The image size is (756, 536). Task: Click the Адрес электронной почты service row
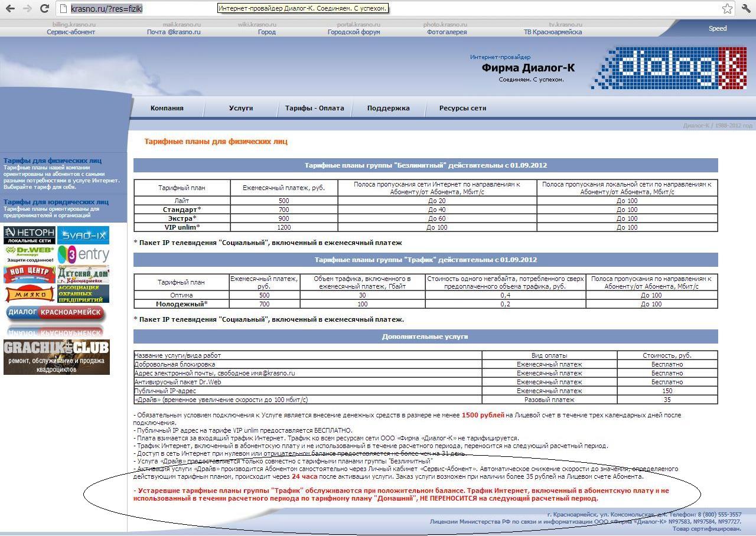click(x=426, y=373)
